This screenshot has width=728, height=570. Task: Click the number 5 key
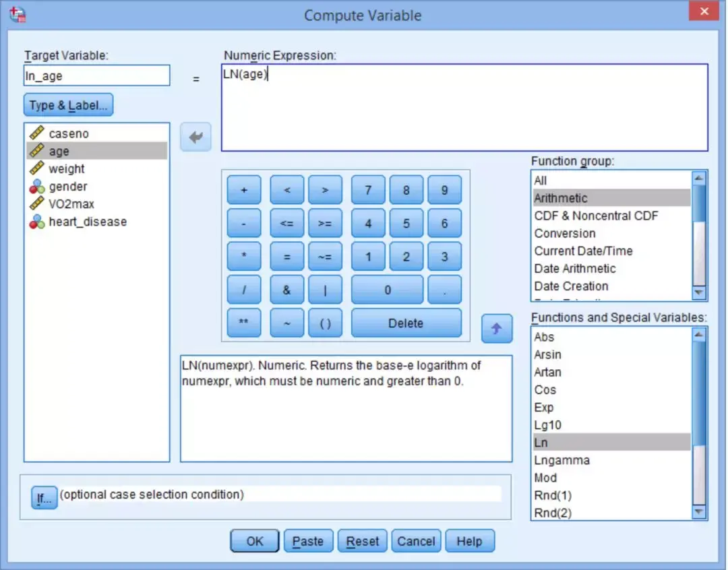406,223
